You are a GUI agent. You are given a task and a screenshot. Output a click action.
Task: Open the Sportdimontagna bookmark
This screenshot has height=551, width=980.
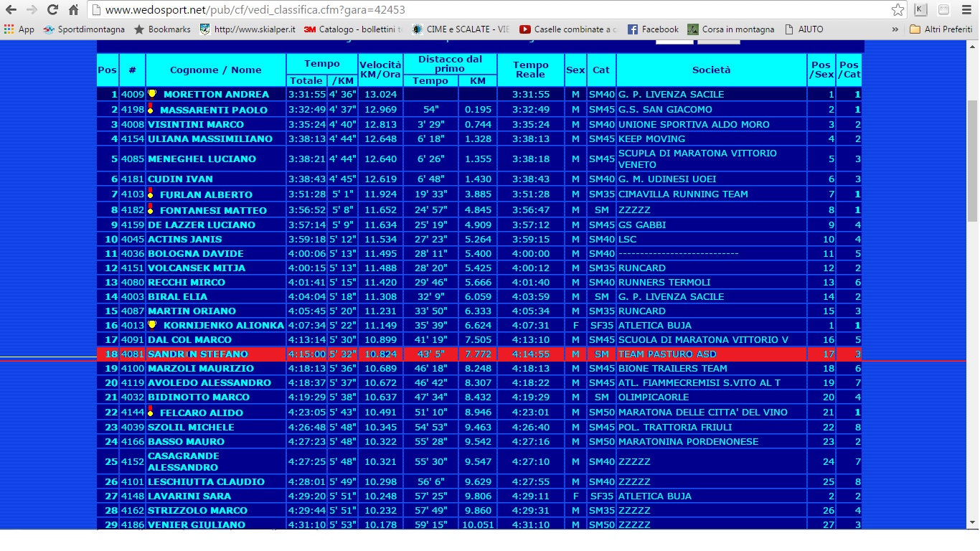click(84, 29)
